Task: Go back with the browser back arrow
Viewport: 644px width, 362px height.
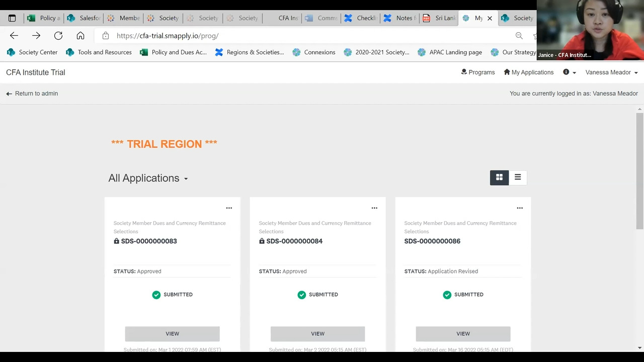Action: [x=14, y=36]
